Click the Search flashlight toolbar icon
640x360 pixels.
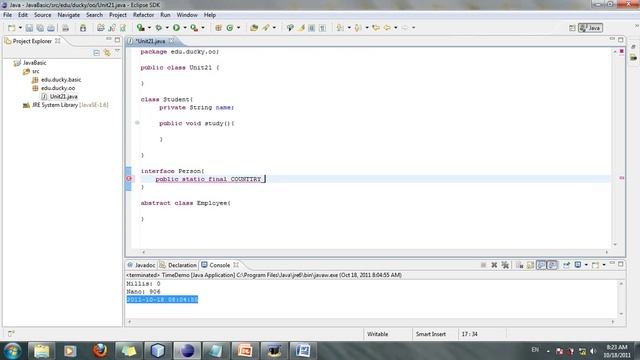(x=266, y=28)
